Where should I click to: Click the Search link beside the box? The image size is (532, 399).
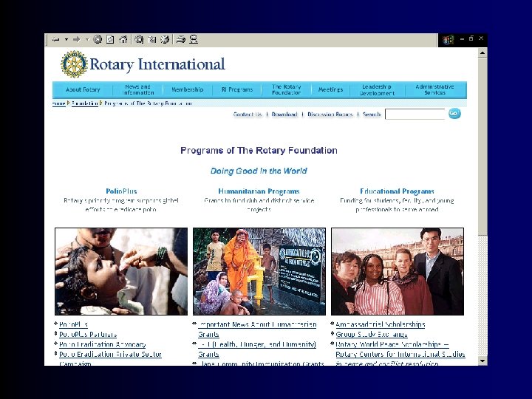tap(372, 115)
